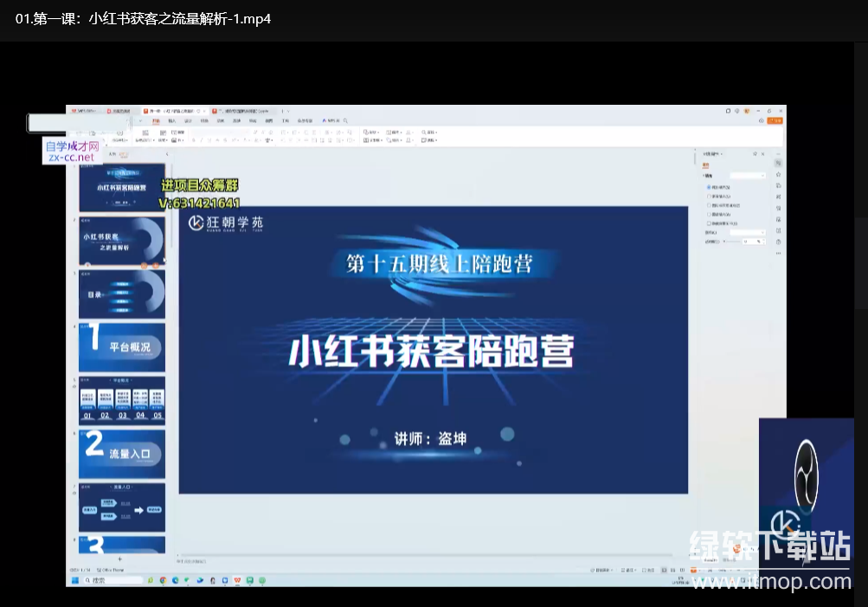Expand the fill section triangle in side panel

point(704,176)
